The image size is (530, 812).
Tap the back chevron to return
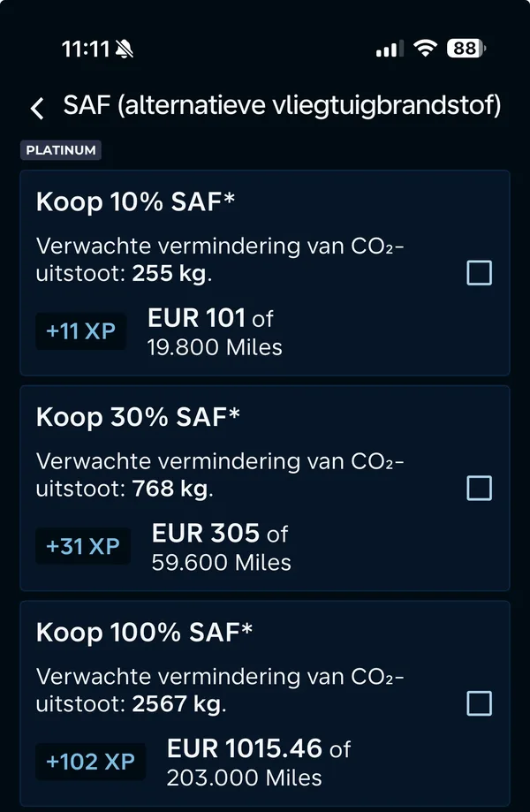pos(36,106)
